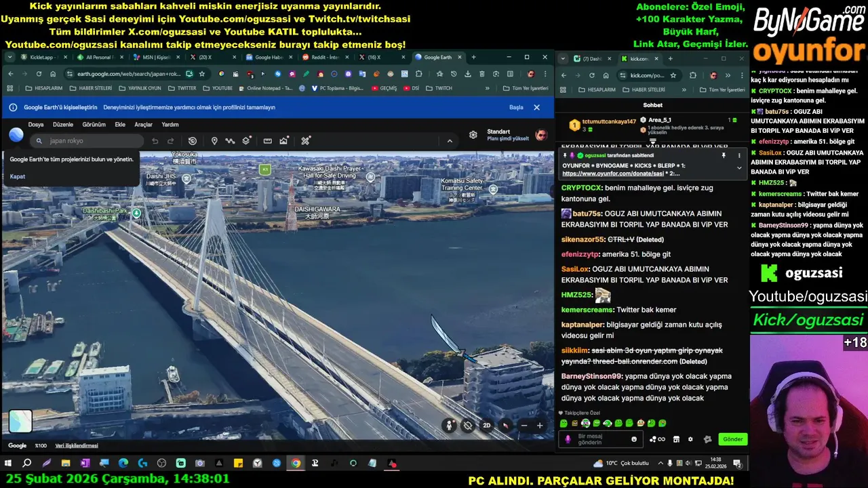Undo last action in Google Earth toolbar
868x488 pixels.
click(x=155, y=141)
